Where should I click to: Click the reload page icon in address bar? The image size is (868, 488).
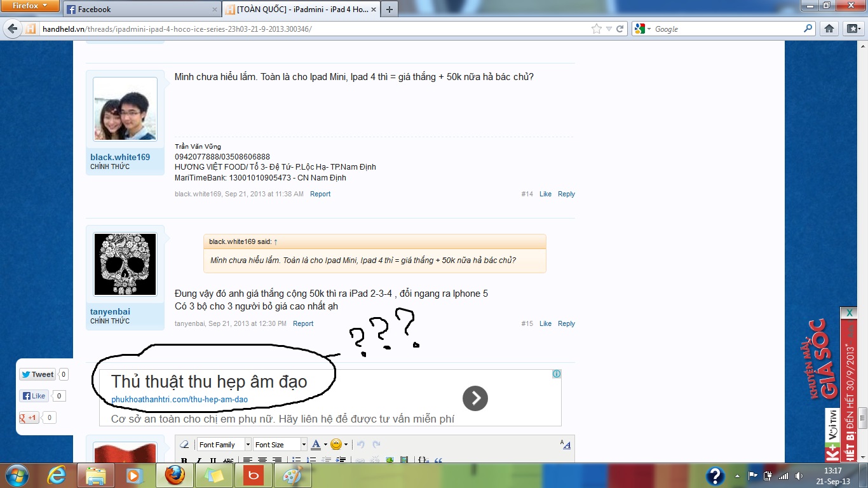620,29
